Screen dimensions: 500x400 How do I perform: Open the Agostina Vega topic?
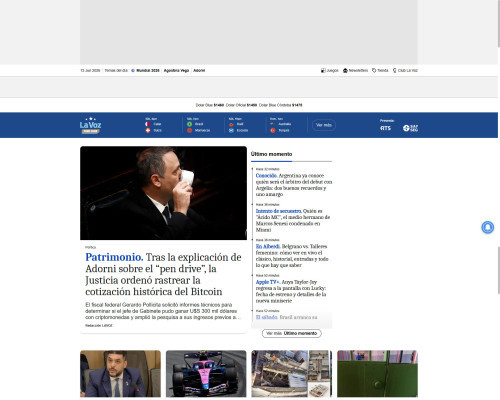coord(176,71)
